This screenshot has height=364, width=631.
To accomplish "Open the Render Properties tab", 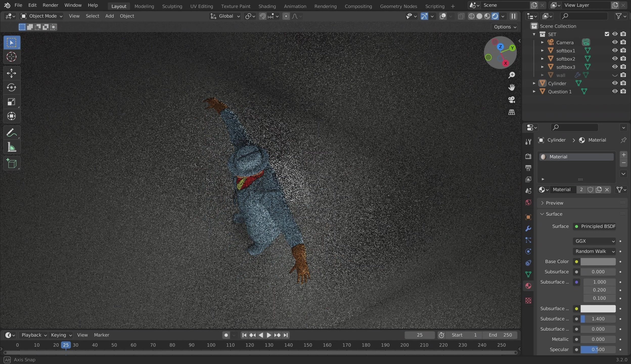I will [528, 156].
